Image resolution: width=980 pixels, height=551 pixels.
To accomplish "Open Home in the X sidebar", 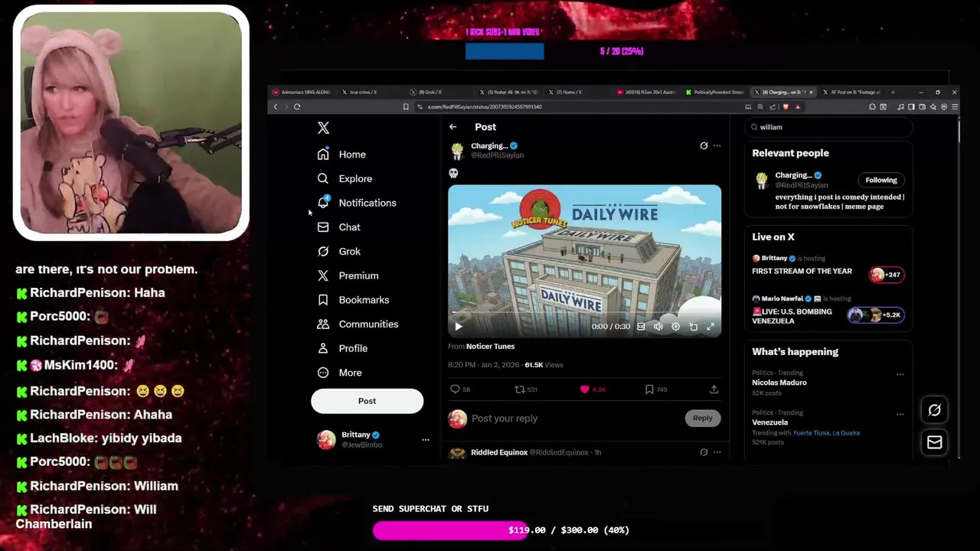I will coord(341,155).
